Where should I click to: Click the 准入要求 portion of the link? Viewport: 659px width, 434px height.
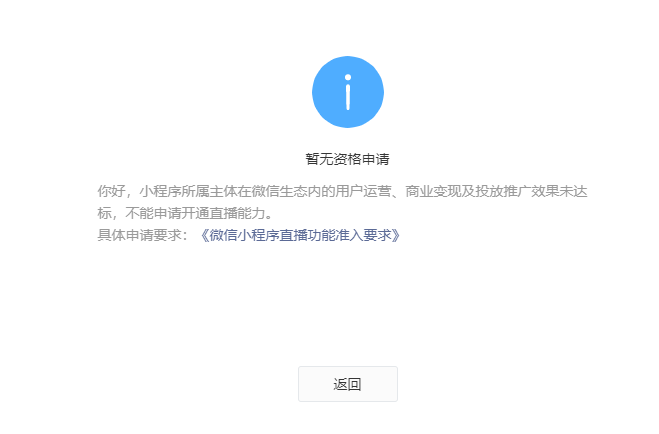pos(363,235)
